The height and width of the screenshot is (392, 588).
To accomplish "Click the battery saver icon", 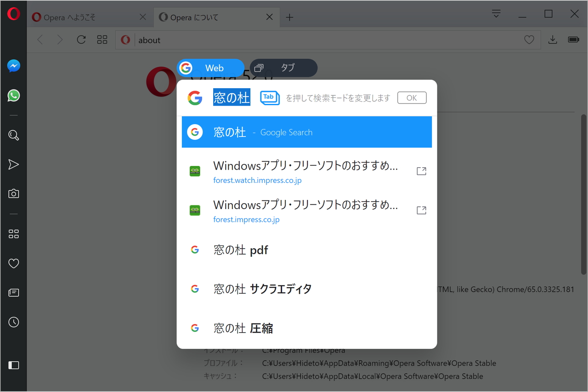I will pos(573,40).
